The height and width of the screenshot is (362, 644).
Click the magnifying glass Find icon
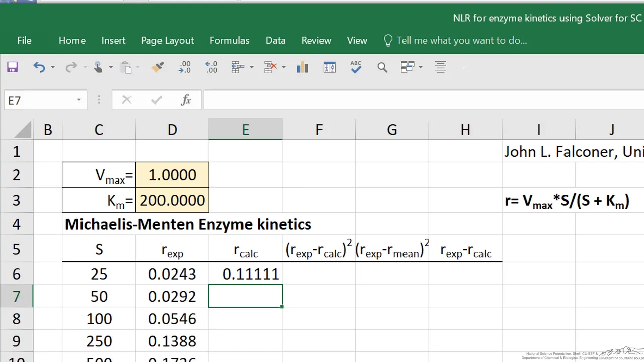coord(382,67)
